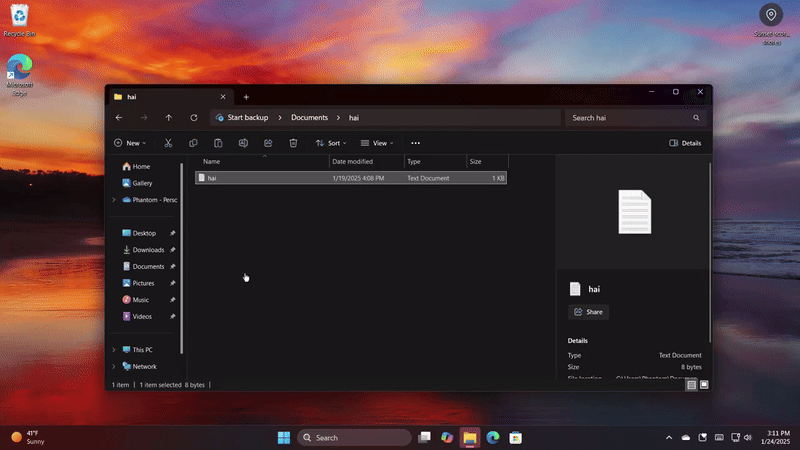The width and height of the screenshot is (800, 450).
Task: Click the Search hai input field
Action: pyautogui.click(x=627, y=118)
